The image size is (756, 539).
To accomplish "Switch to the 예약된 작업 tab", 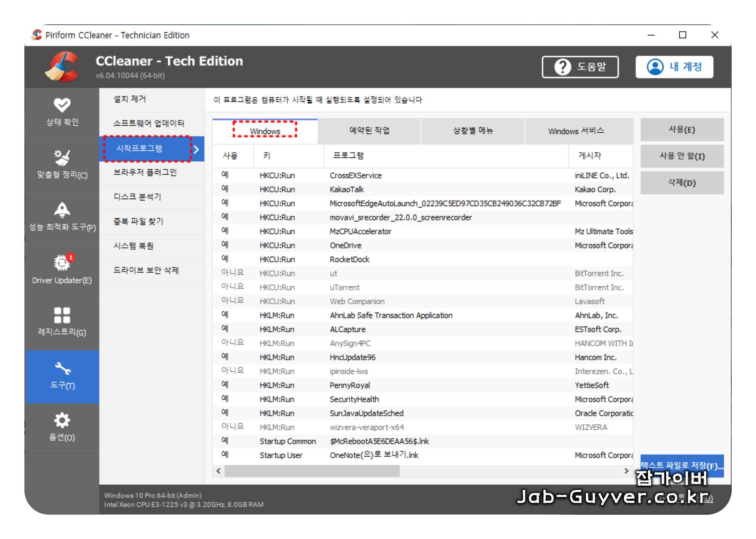I will coord(369,131).
